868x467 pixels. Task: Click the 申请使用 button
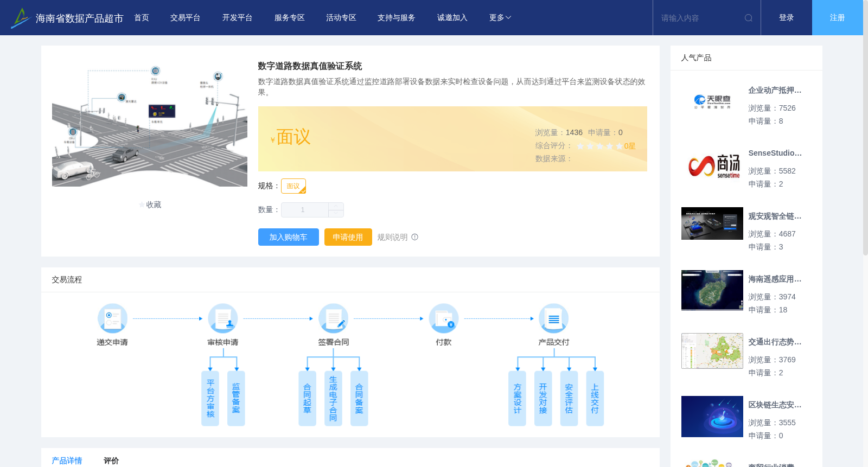[x=348, y=237]
